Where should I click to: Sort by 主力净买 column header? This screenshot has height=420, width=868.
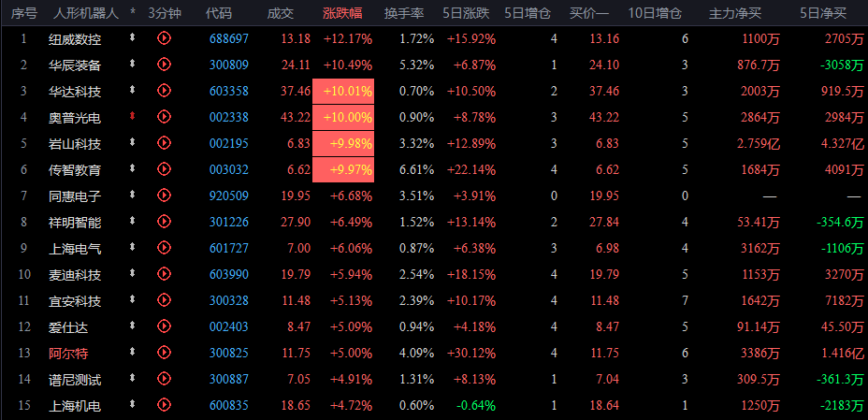click(x=734, y=13)
